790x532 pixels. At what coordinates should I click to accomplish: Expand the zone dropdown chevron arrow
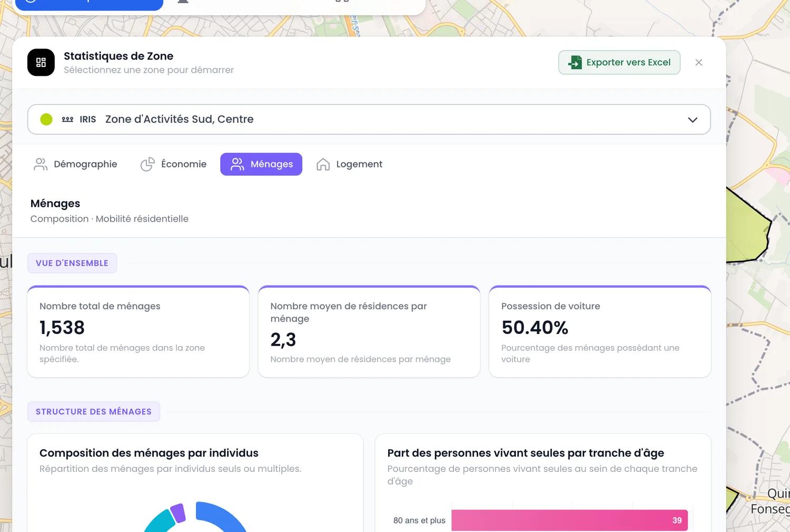tap(693, 120)
